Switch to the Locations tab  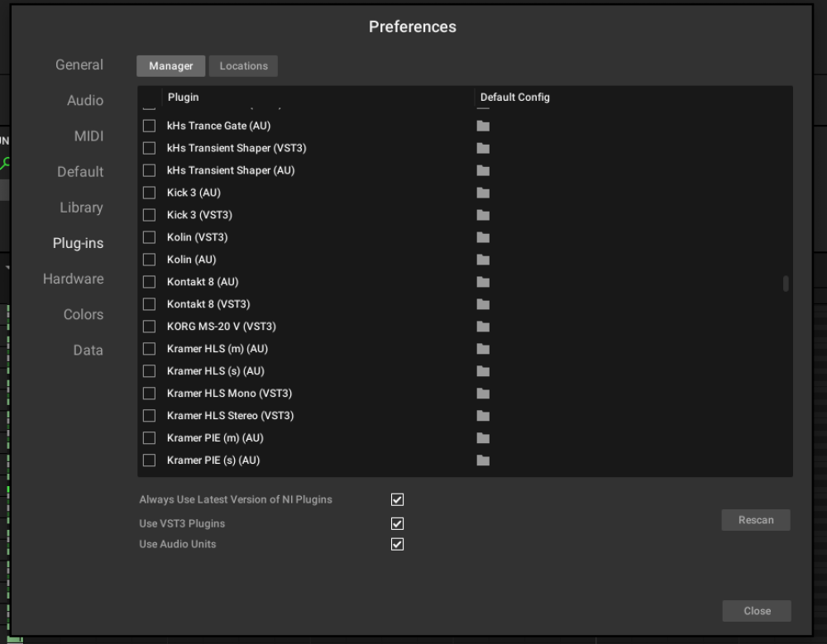pos(243,66)
